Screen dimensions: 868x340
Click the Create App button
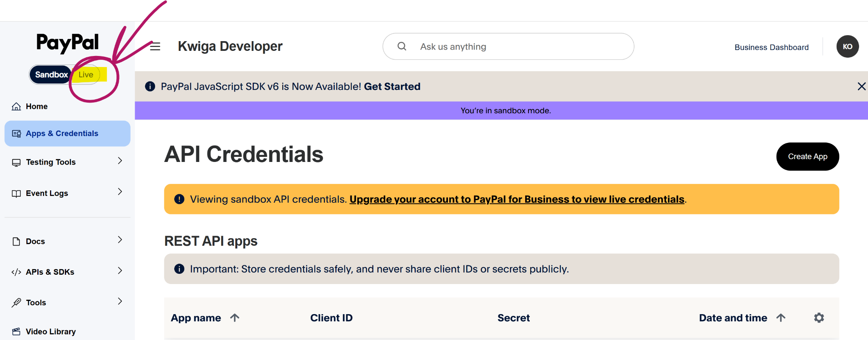pos(807,156)
